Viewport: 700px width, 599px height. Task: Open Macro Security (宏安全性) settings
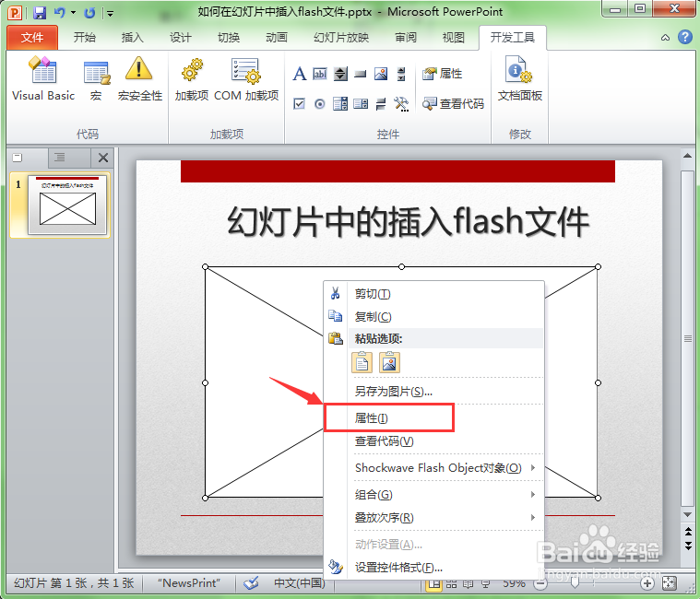(x=140, y=79)
